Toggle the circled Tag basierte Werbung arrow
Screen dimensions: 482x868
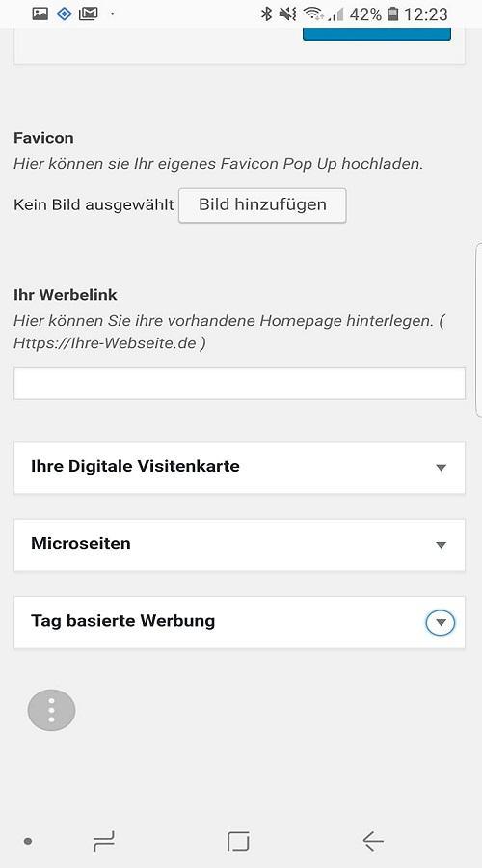coord(441,623)
